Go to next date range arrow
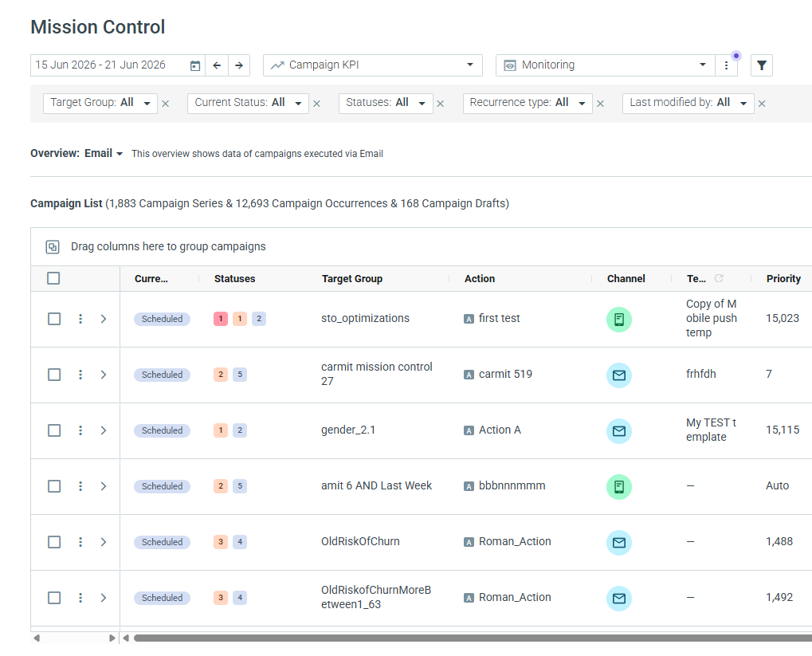The image size is (812, 656). (x=239, y=65)
